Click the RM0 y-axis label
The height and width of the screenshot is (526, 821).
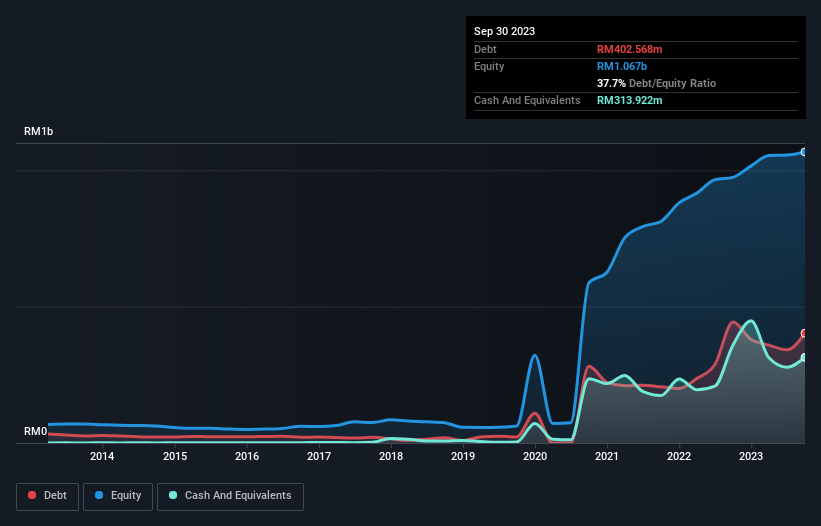(35, 431)
